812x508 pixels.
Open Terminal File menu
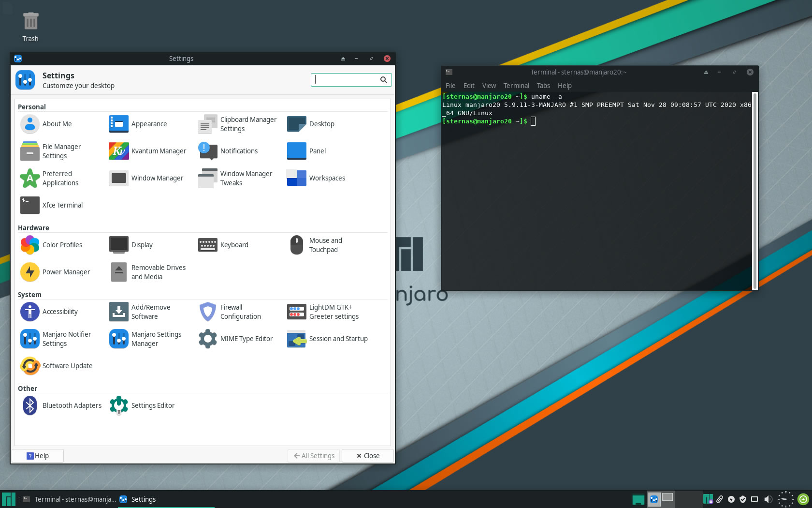pyautogui.click(x=450, y=86)
